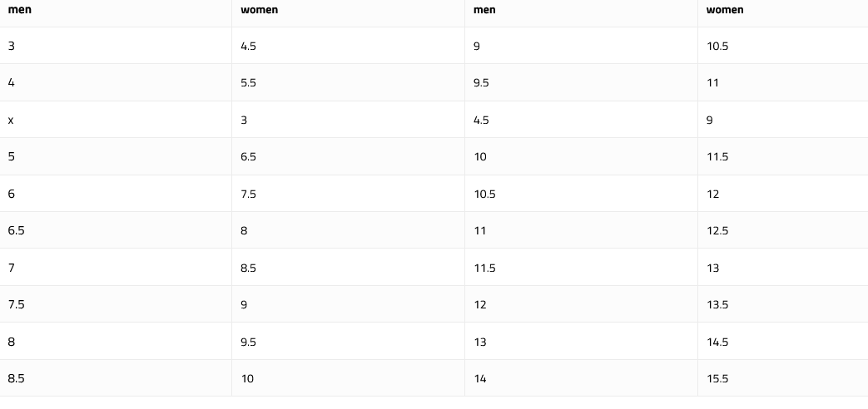Screen dimensions: 868x409
Task: Click women's 10 beside men's 8.5
Action: [x=247, y=378]
